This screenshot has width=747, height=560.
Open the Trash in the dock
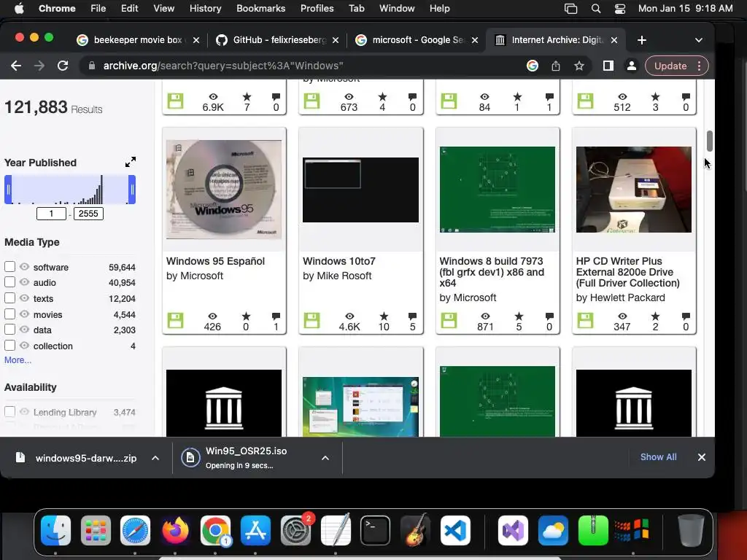[x=691, y=530]
